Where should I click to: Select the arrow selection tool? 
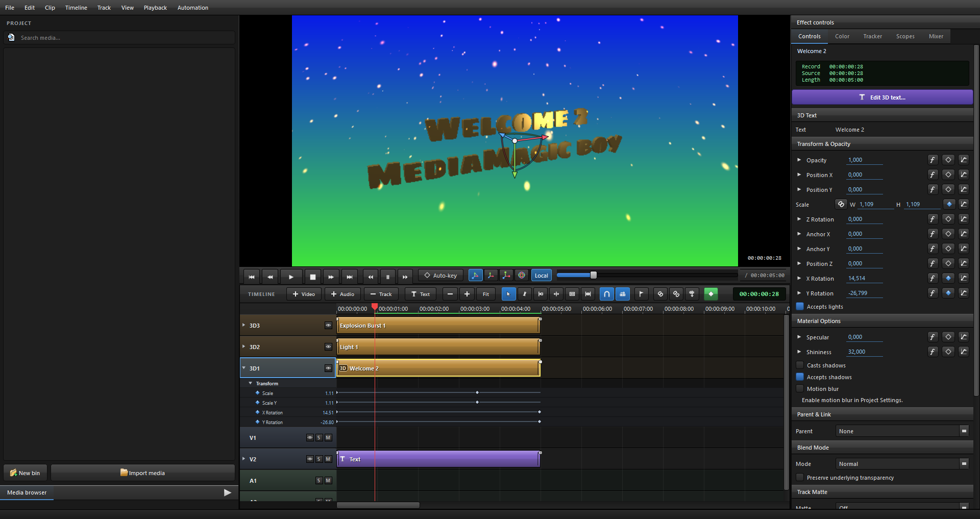(509, 294)
